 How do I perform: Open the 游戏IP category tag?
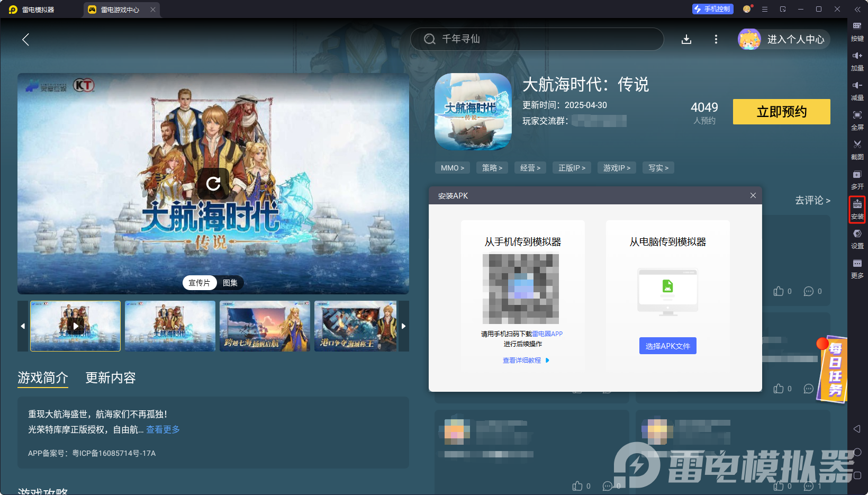pyautogui.click(x=617, y=168)
